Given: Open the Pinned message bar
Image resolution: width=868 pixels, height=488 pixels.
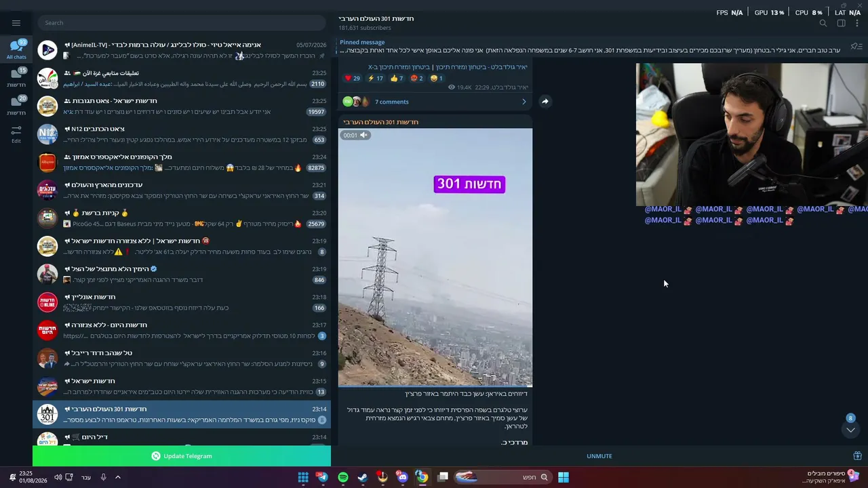Looking at the screenshot, I should click(x=590, y=46).
